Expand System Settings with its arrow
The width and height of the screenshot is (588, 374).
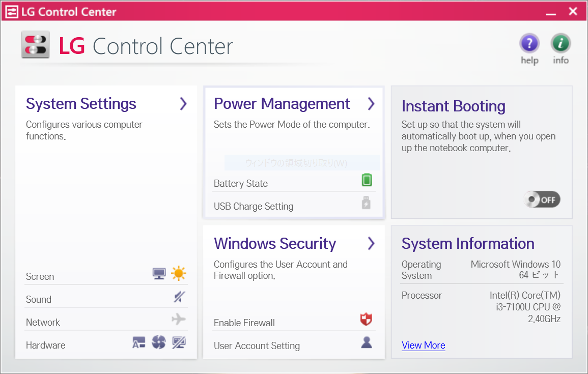pos(183,103)
